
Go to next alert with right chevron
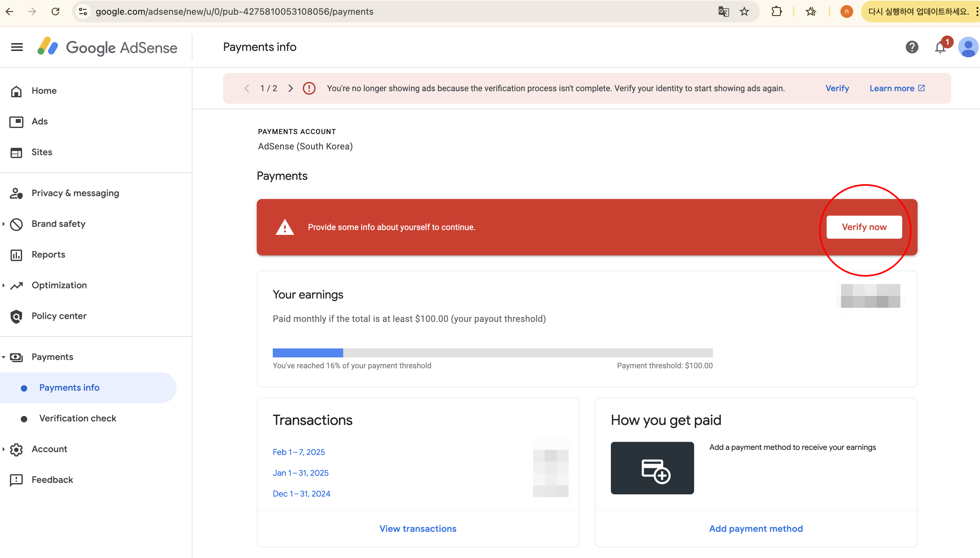tap(291, 89)
